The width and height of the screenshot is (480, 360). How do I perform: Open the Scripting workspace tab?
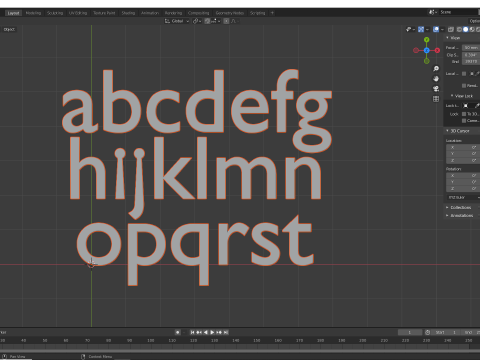257,13
